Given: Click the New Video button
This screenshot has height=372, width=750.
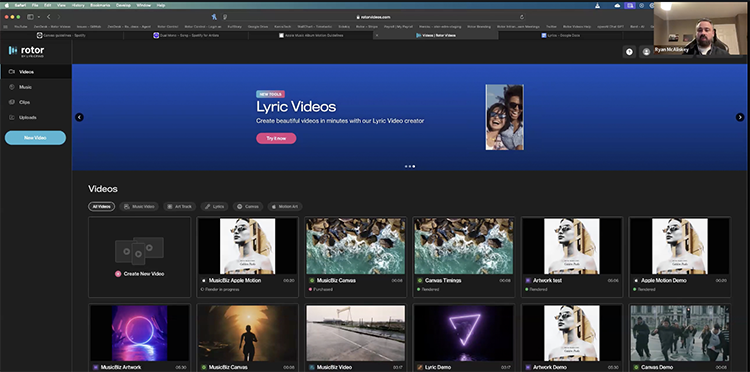Looking at the screenshot, I should pos(35,138).
